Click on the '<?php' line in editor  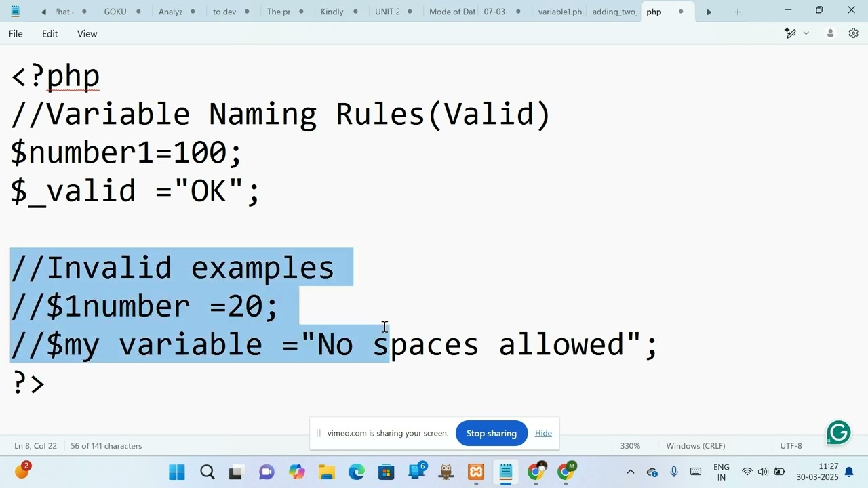(x=56, y=76)
